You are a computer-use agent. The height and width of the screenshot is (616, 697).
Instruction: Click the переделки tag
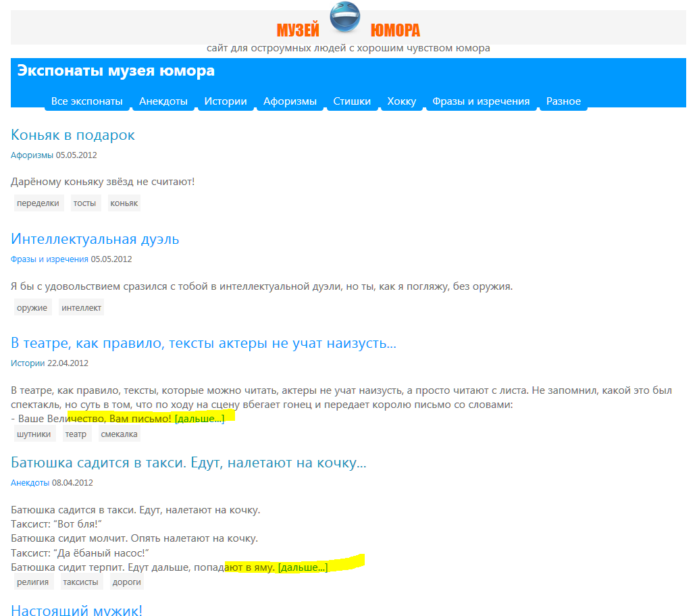(38, 203)
